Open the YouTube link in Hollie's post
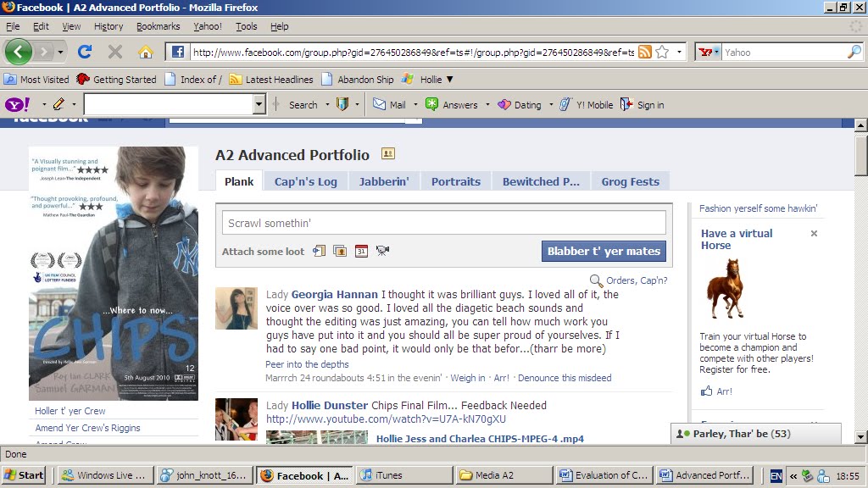868x488 pixels. point(386,419)
